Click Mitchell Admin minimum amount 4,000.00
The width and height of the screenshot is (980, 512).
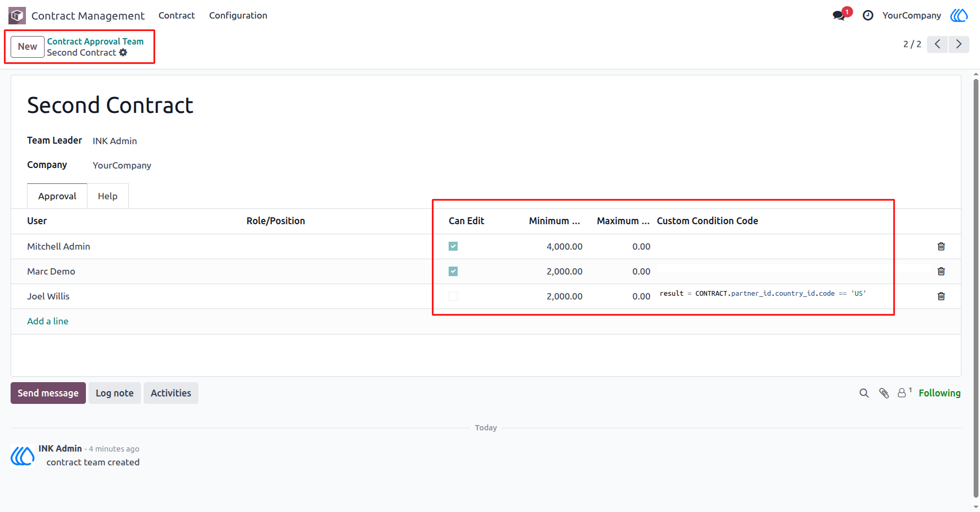click(x=564, y=246)
